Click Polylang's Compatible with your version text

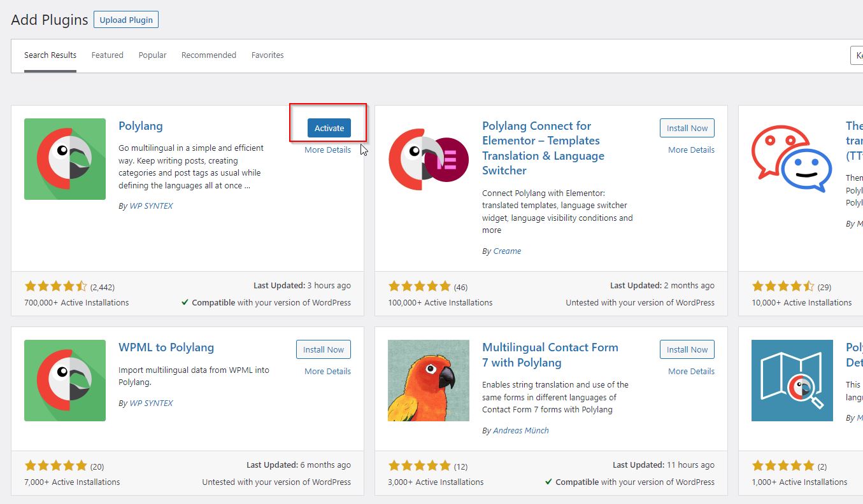point(266,303)
